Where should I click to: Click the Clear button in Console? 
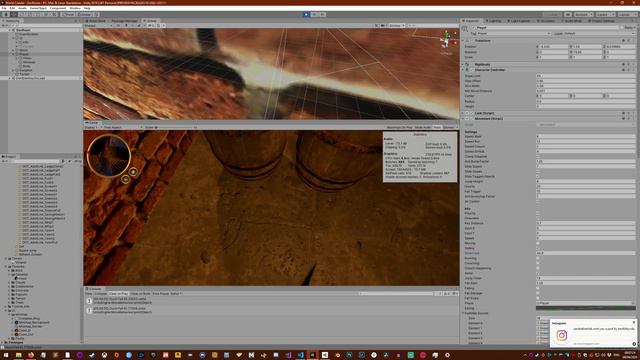click(x=89, y=293)
